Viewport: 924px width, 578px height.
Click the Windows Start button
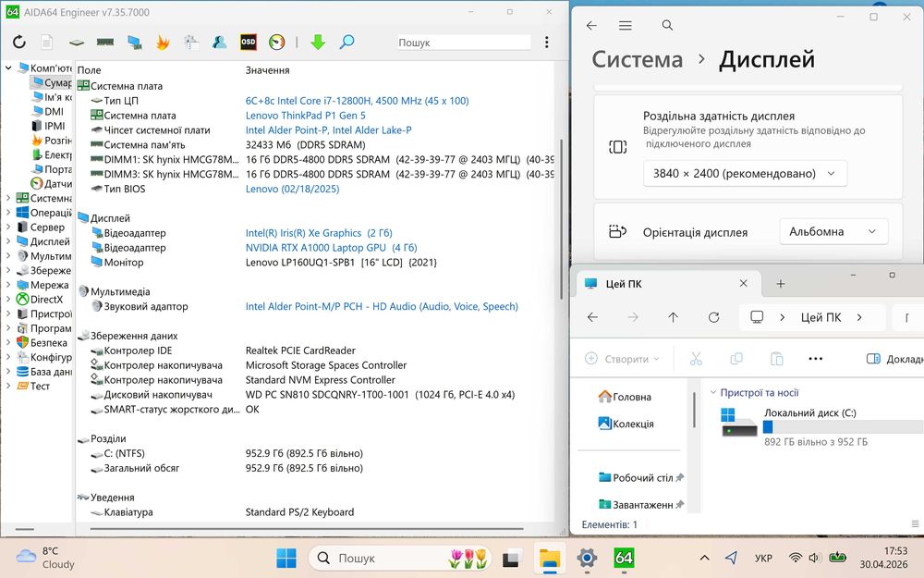point(286,558)
